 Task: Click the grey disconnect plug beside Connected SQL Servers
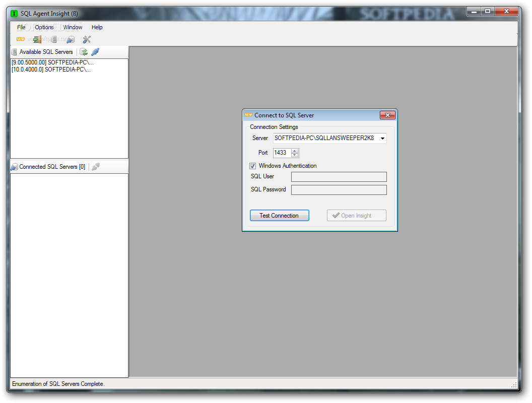pos(96,167)
